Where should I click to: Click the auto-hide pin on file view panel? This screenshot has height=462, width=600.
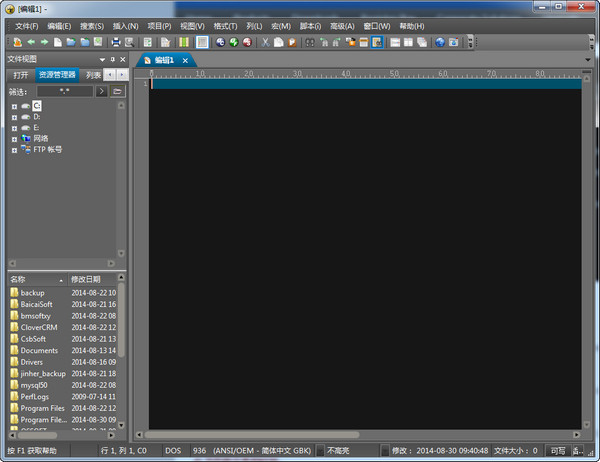pyautogui.click(x=111, y=59)
